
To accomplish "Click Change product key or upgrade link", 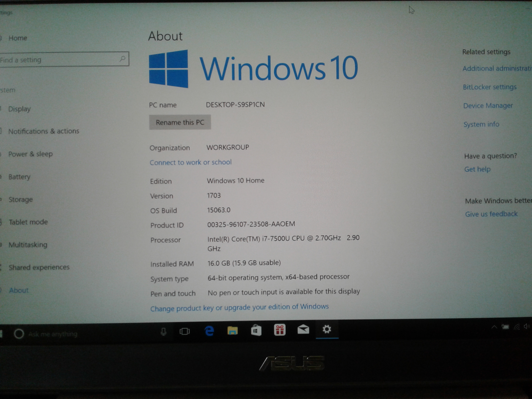I will point(239,307).
